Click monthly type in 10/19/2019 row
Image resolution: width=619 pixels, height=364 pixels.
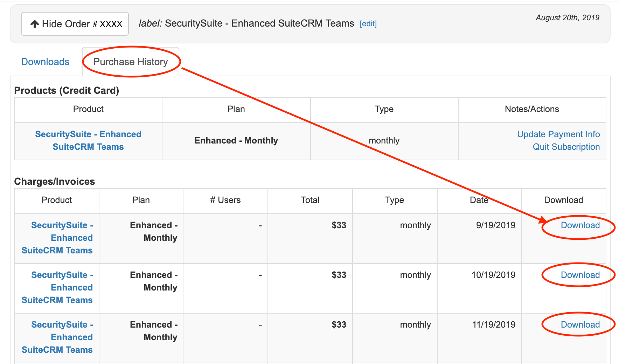coord(415,275)
